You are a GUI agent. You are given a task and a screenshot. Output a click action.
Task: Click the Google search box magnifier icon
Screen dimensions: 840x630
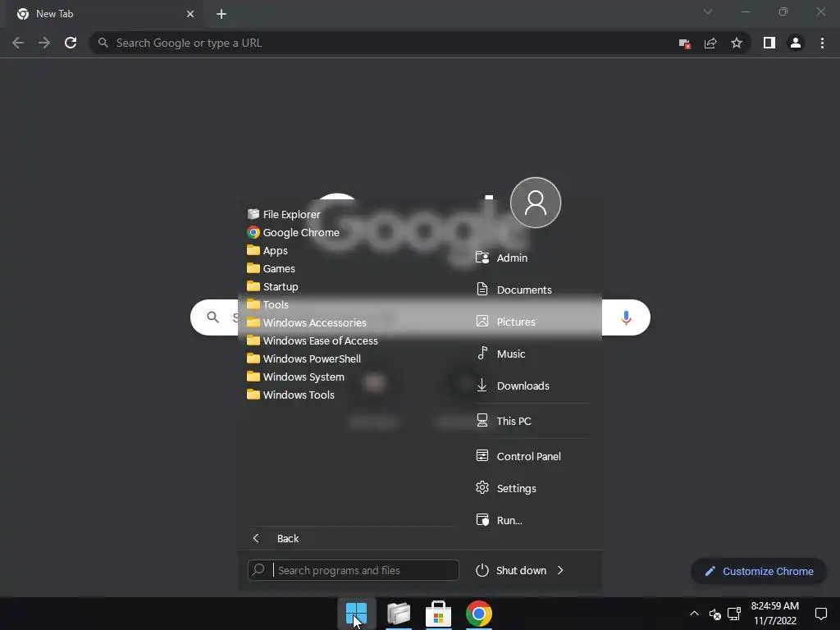(212, 317)
